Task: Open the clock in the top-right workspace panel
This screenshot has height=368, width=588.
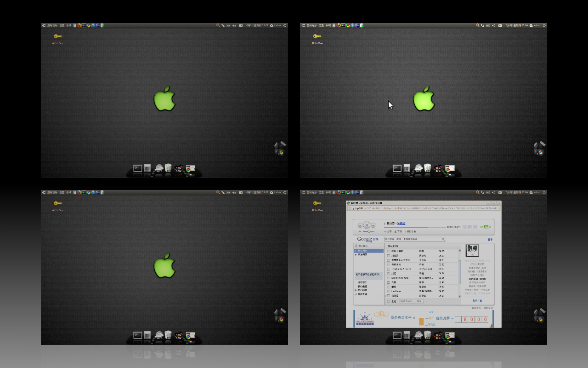Action: pyautogui.click(x=517, y=25)
